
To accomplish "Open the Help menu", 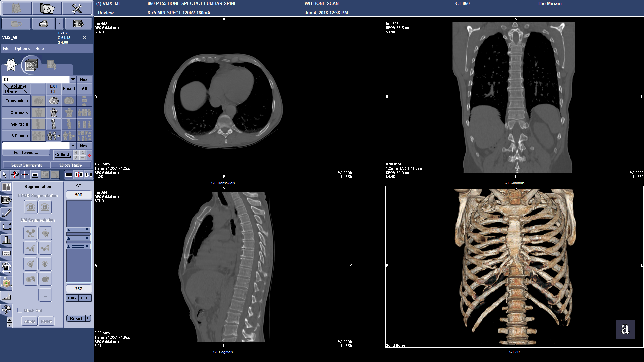I will tap(39, 49).
